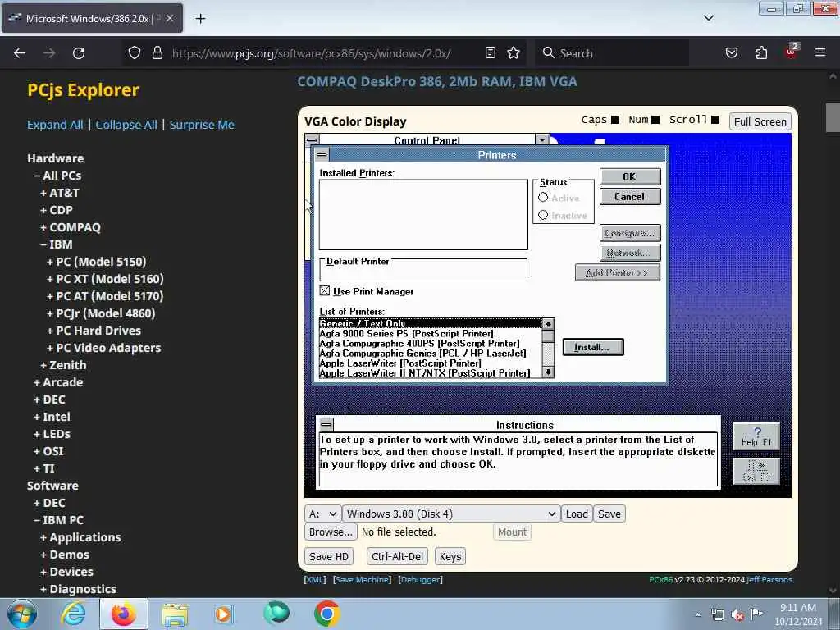Click the Load disk button
Image resolution: width=840 pixels, height=630 pixels.
click(x=577, y=514)
